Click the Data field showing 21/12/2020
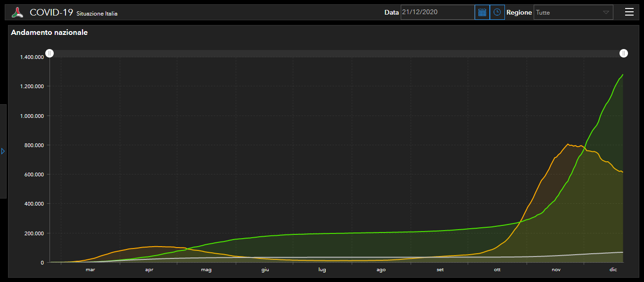The height and width of the screenshot is (282, 644). click(x=437, y=12)
